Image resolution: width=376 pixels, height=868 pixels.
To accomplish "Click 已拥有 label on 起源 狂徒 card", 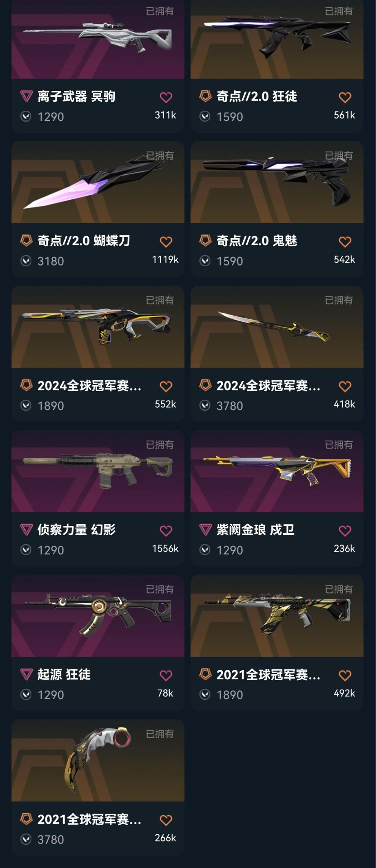I will (x=160, y=589).
